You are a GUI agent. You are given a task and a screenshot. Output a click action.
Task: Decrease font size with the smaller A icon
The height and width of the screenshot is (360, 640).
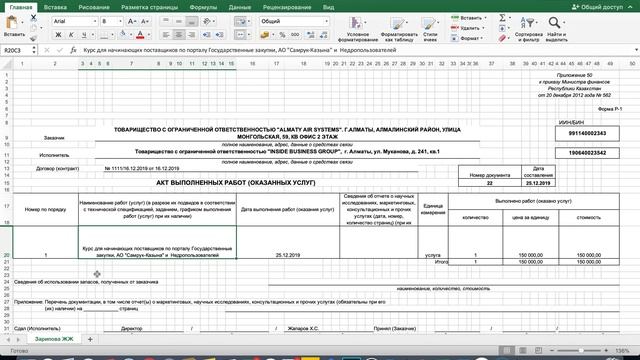tap(144, 21)
